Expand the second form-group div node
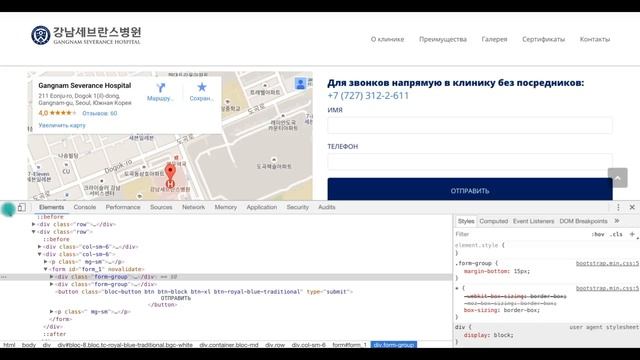This screenshot has height=360, width=640. (x=52, y=284)
